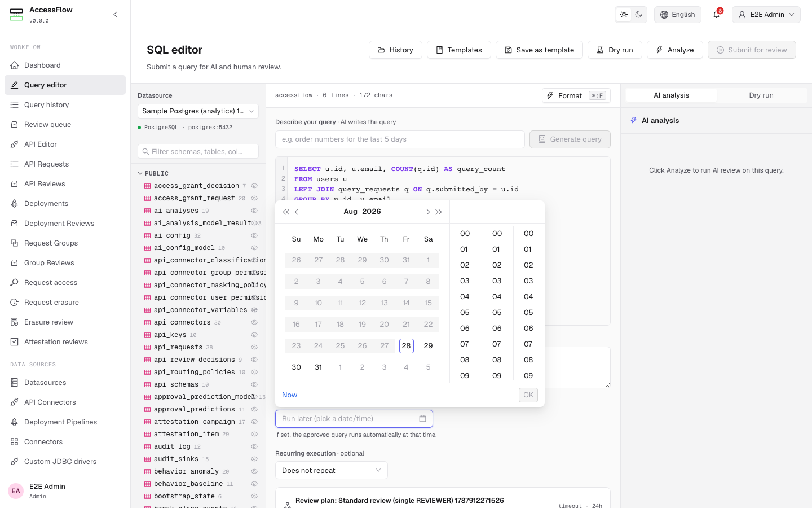The image size is (812, 508).
Task: Click the schema filter search field
Action: pos(198,151)
